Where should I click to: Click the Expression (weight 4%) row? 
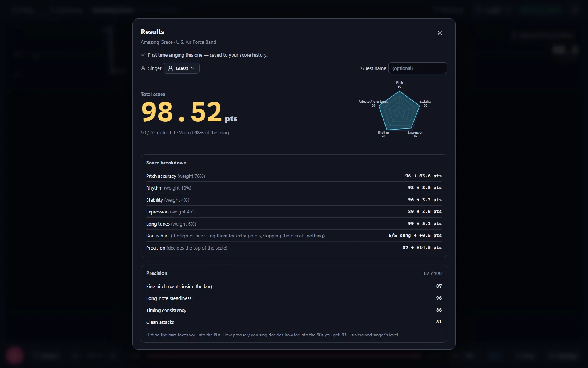pyautogui.click(x=294, y=212)
